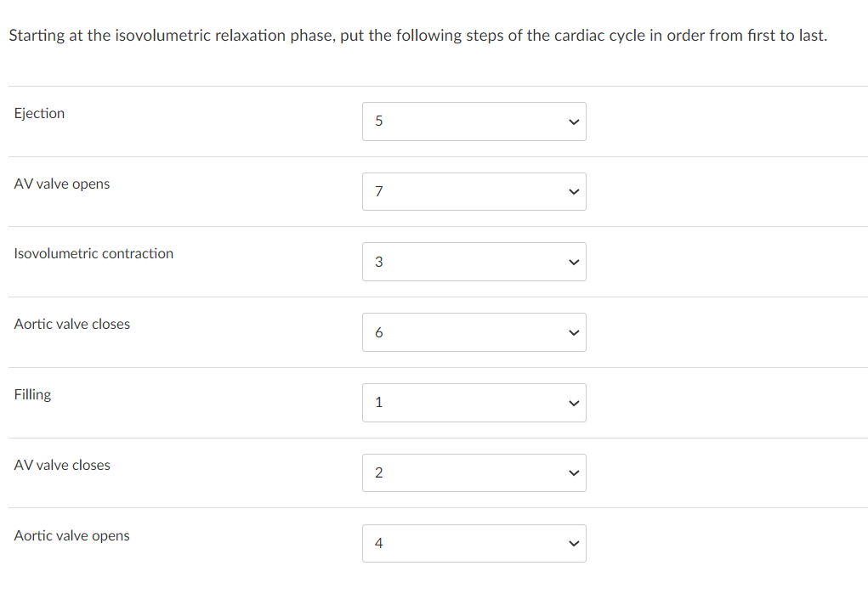868x594 pixels.
Task: Click the Filling step label
Action: click(32, 394)
